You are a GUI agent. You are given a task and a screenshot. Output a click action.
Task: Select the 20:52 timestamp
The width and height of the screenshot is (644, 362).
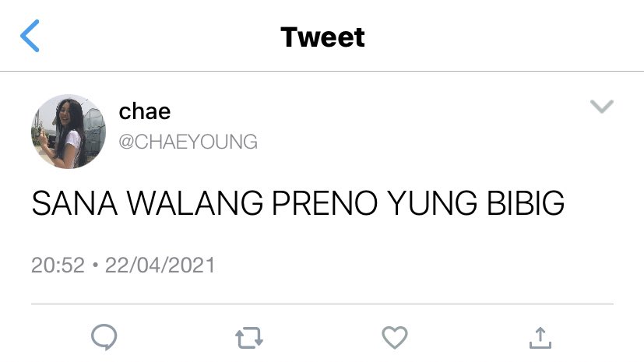58,265
